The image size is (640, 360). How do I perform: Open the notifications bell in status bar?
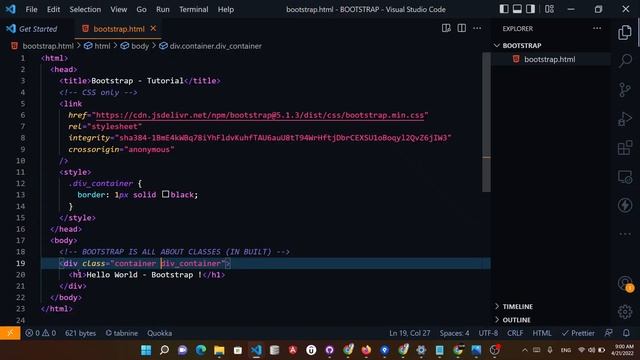point(626,333)
